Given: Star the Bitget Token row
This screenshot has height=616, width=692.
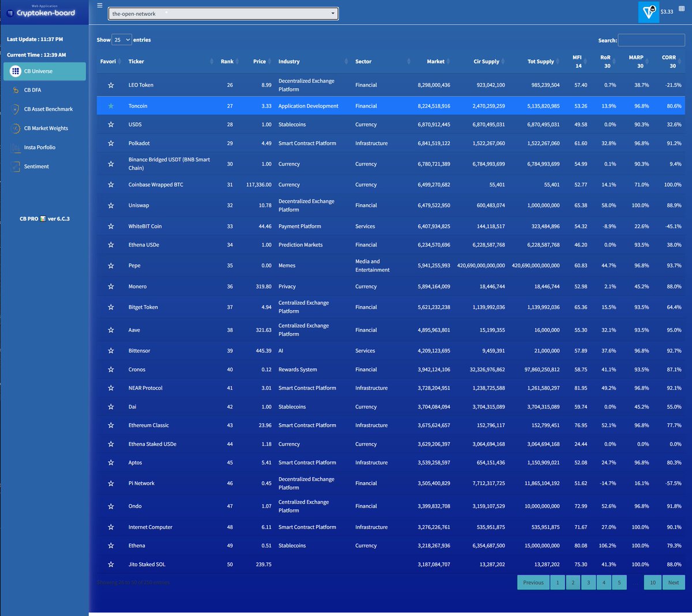Looking at the screenshot, I should (111, 307).
